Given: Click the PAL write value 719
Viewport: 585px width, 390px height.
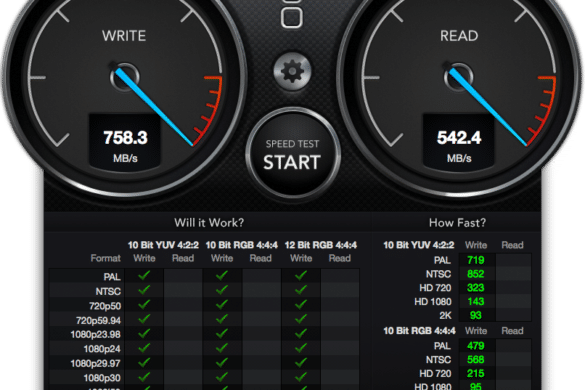Looking at the screenshot, I should pos(476,260).
